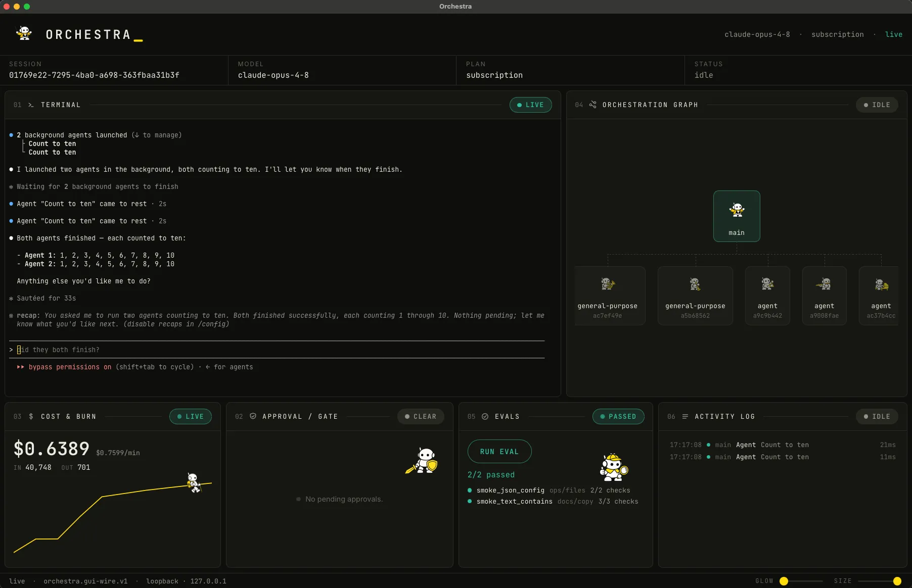Viewport: 912px width, 588px height.
Task: Toggle the Orchestration Graph IDLE pill
Action: 877,105
